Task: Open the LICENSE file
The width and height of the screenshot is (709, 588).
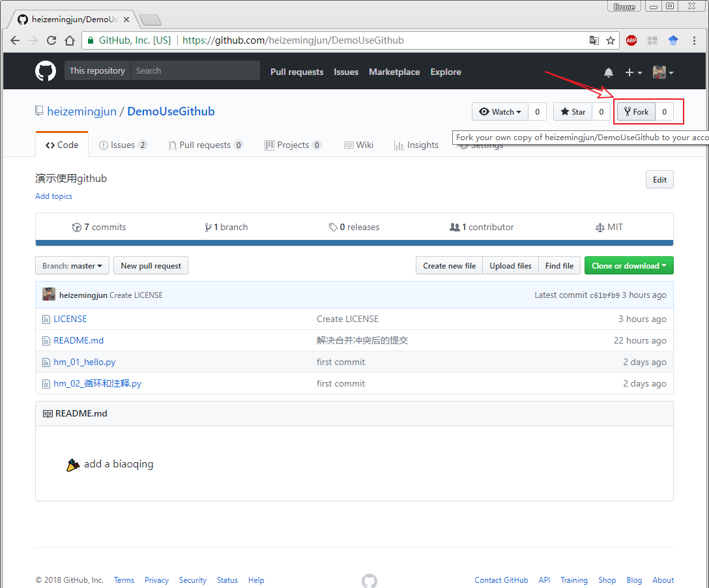Action: pos(70,319)
